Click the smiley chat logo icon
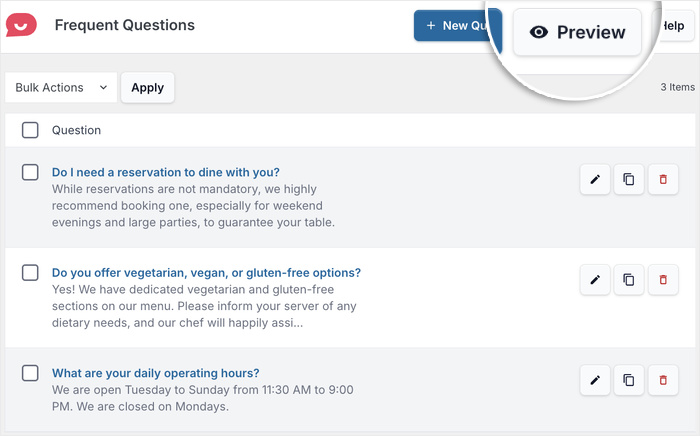Image resolution: width=700 pixels, height=436 pixels. pos(21,25)
